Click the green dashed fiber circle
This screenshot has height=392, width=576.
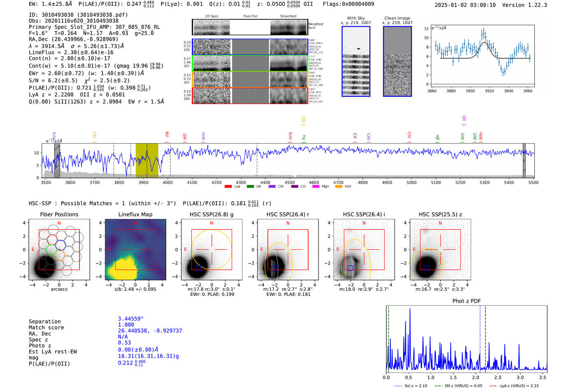pyautogui.click(x=51, y=249)
